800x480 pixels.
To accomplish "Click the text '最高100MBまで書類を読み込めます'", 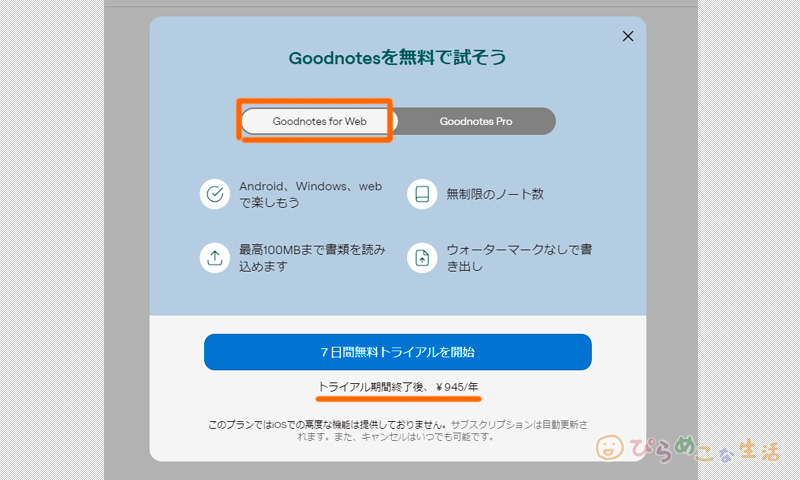I will pos(312,258).
